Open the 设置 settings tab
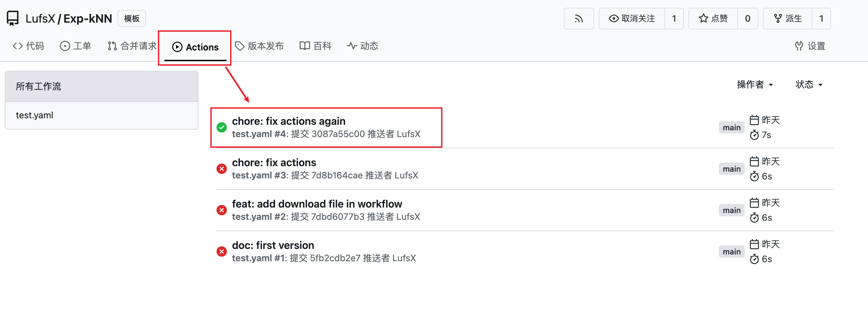Screen dimensions: 868x311 810,46
